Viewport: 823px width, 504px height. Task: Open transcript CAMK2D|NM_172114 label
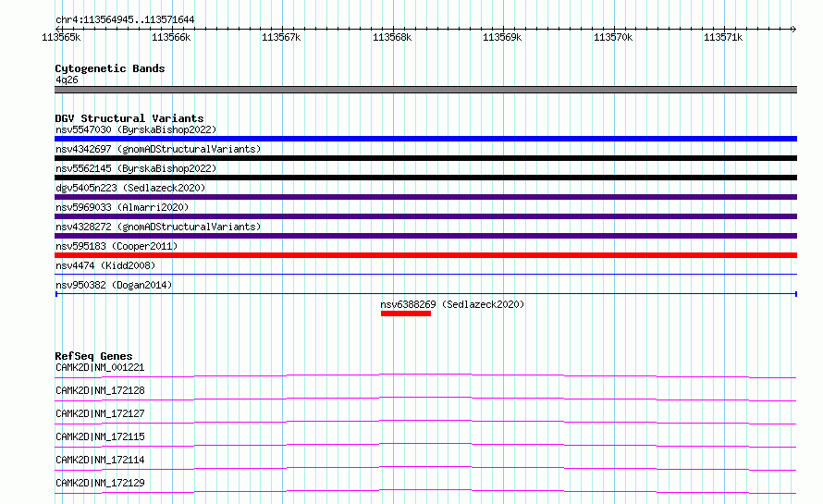[x=100, y=460]
